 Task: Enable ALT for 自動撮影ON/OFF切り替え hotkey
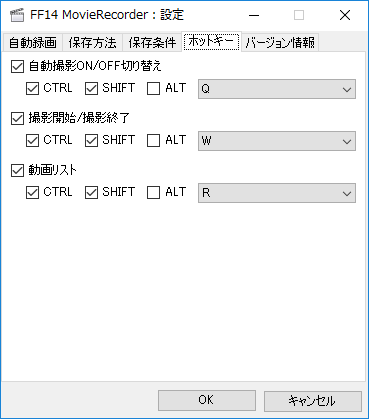tap(153, 89)
